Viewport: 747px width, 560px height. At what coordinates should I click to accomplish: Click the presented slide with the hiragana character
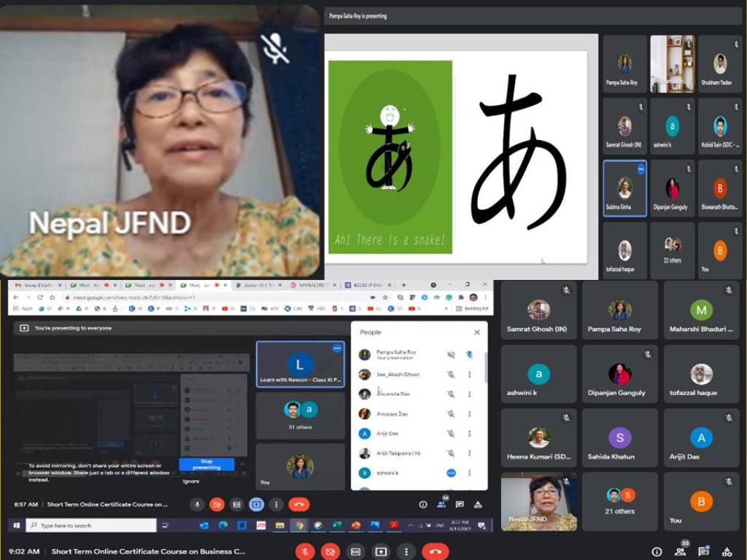(458, 157)
